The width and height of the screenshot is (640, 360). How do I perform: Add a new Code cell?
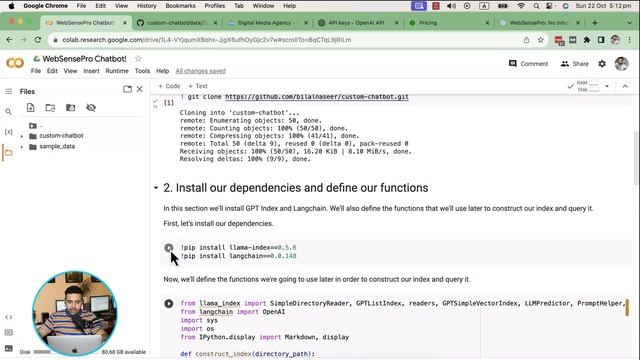169,86
